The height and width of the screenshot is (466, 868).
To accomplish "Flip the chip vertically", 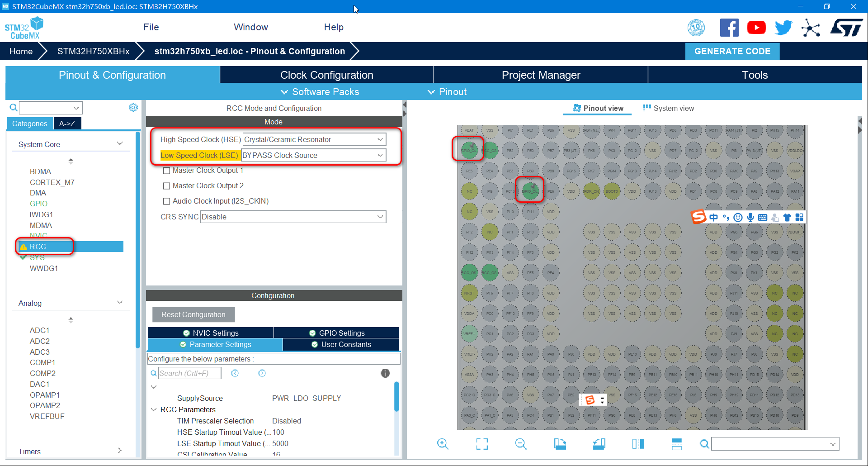I will (677, 444).
